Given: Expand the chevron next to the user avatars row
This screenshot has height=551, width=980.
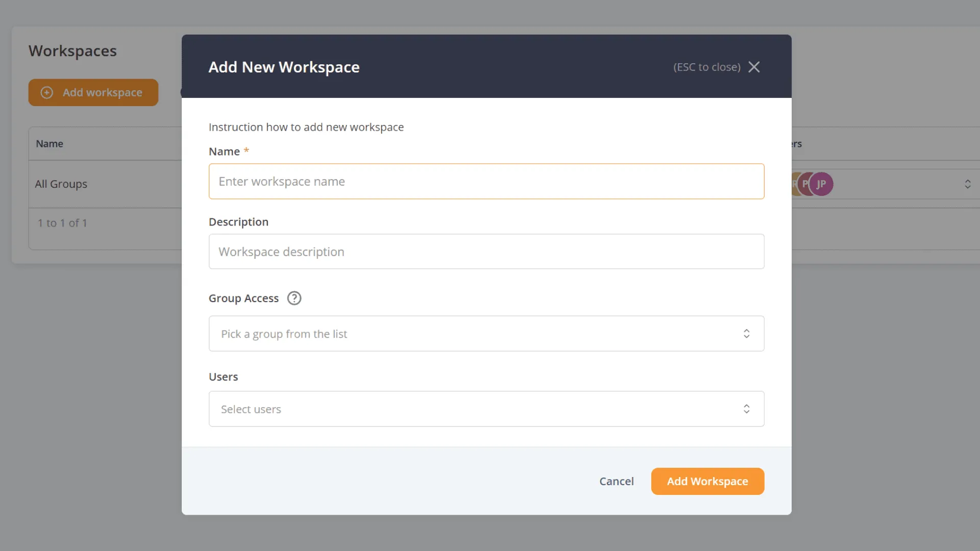Looking at the screenshot, I should 968,184.
